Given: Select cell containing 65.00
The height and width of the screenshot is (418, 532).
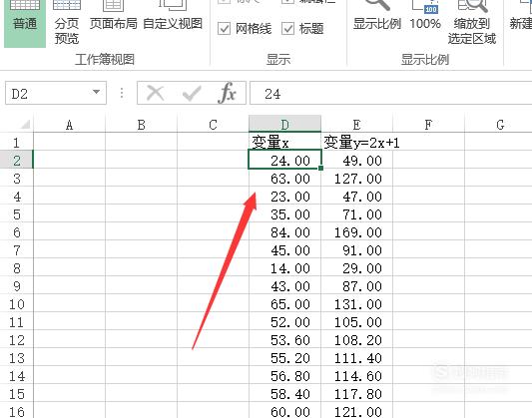Looking at the screenshot, I should (285, 304).
